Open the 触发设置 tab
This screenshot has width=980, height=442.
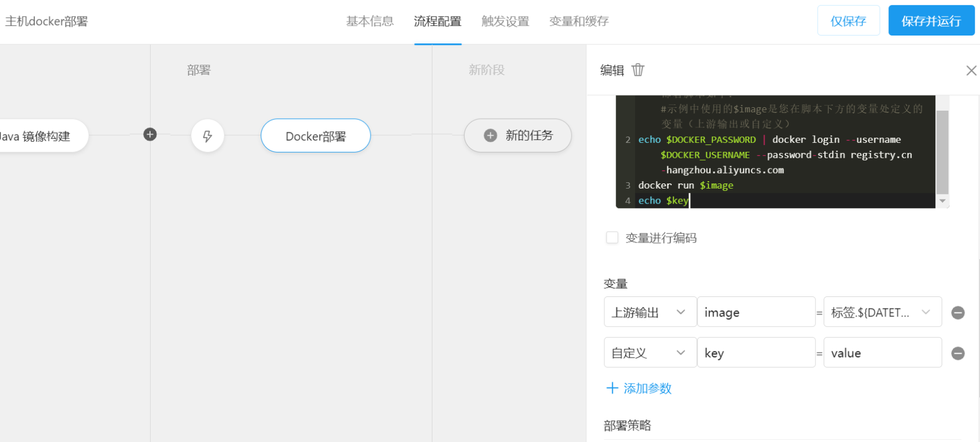point(505,21)
